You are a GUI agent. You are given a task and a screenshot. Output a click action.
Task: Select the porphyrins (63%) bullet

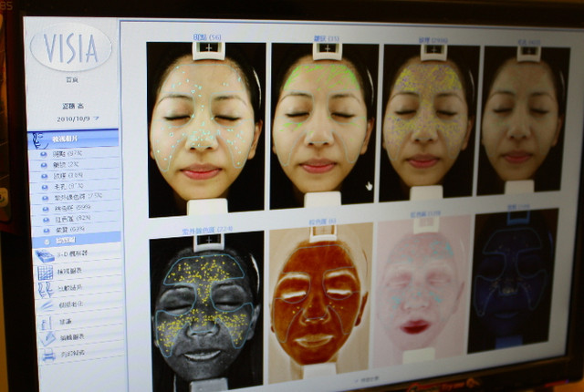[47, 231]
